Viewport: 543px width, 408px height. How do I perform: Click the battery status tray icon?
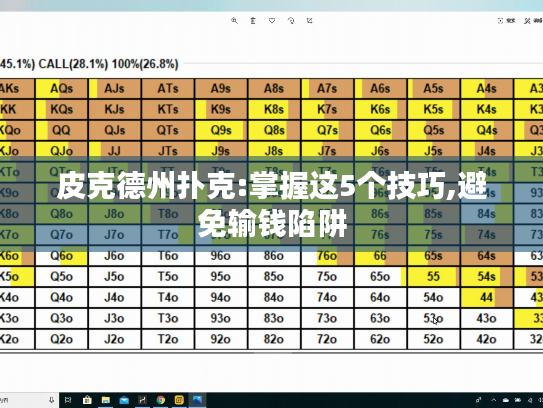click(x=518, y=400)
